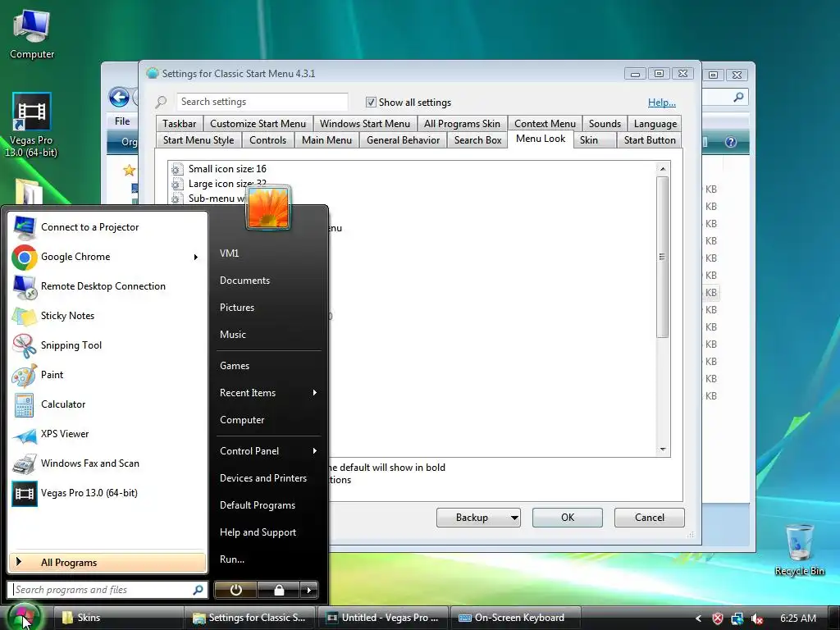The image size is (840, 630).
Task: Open the Help... link
Action: pos(662,103)
